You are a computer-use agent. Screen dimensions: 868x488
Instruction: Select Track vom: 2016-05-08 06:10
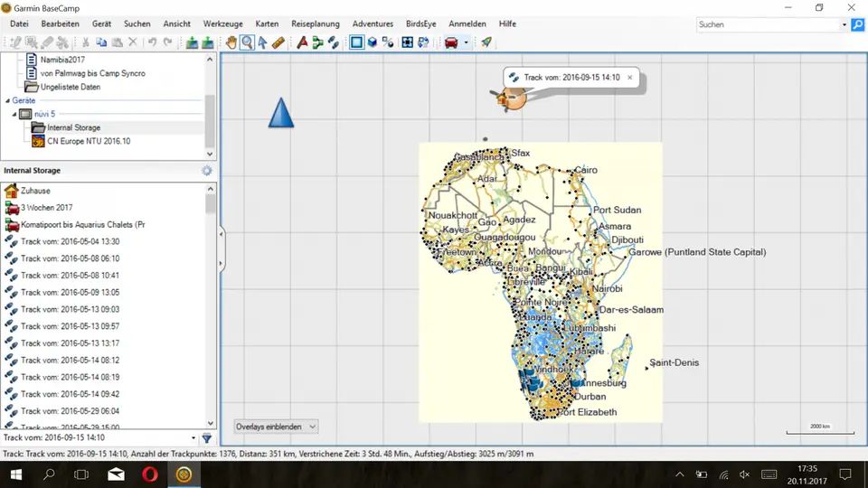coord(70,258)
